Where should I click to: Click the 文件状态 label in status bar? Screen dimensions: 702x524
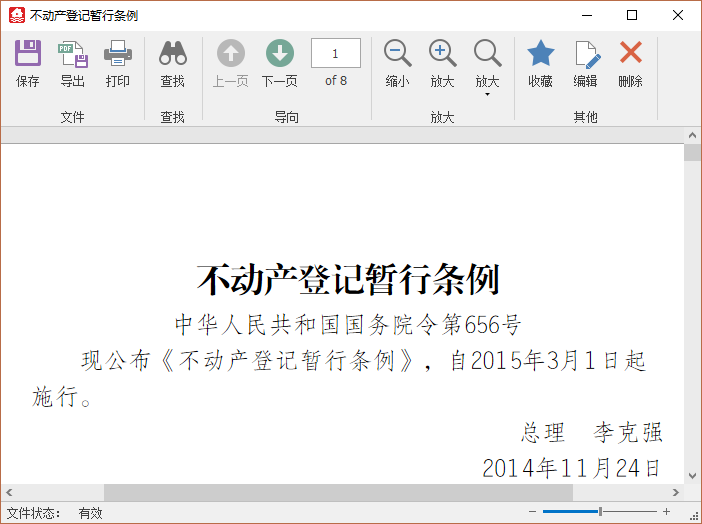pyautogui.click(x=33, y=513)
